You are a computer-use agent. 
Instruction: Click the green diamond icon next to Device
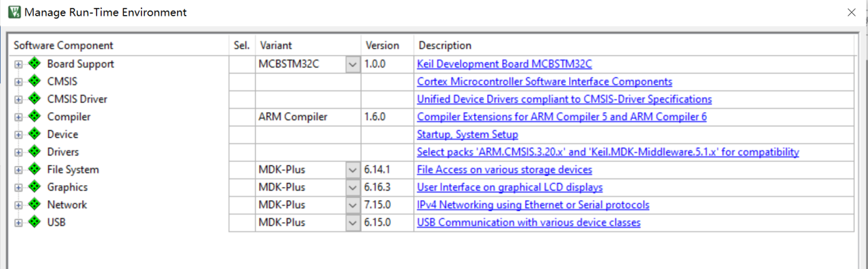[34, 134]
